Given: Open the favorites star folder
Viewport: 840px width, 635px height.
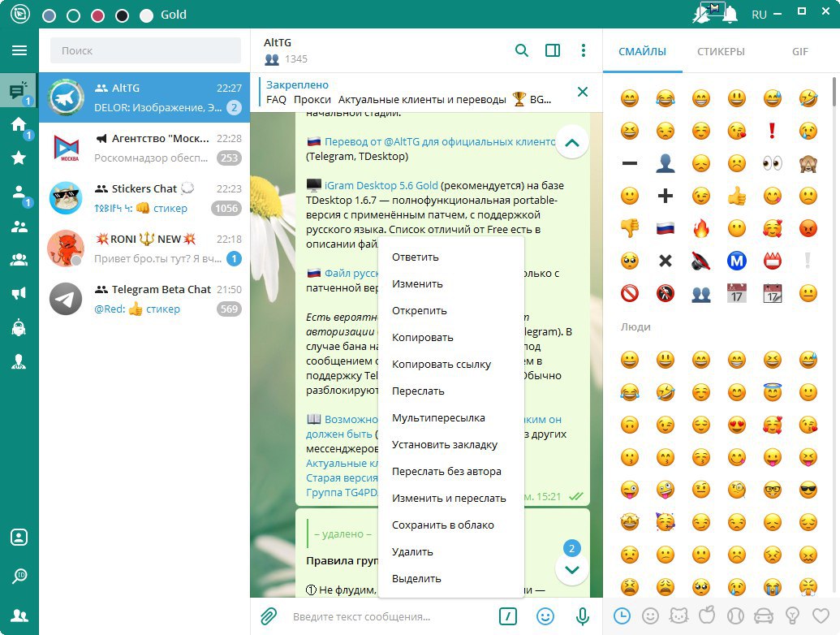Looking at the screenshot, I should [x=19, y=158].
